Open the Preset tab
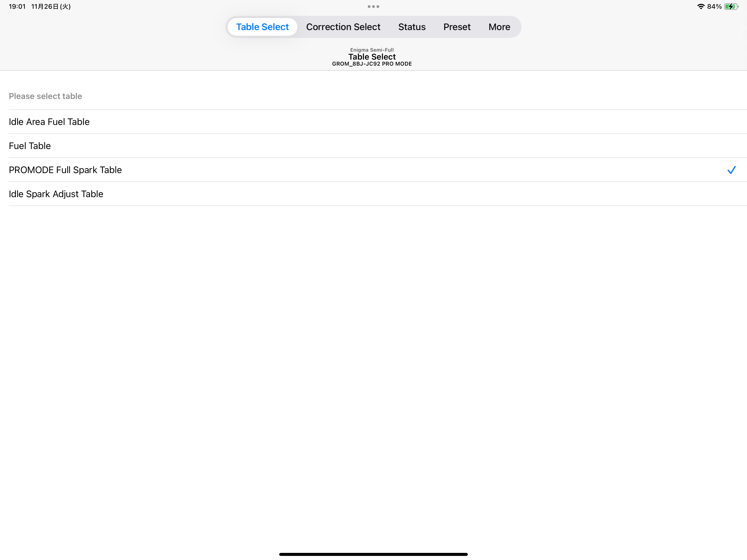 pos(457,27)
